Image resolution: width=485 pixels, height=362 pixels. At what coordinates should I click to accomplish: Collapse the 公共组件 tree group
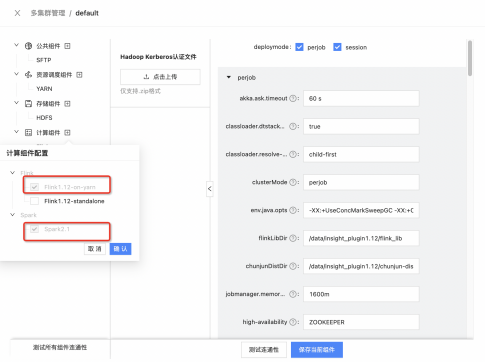coord(16,45)
